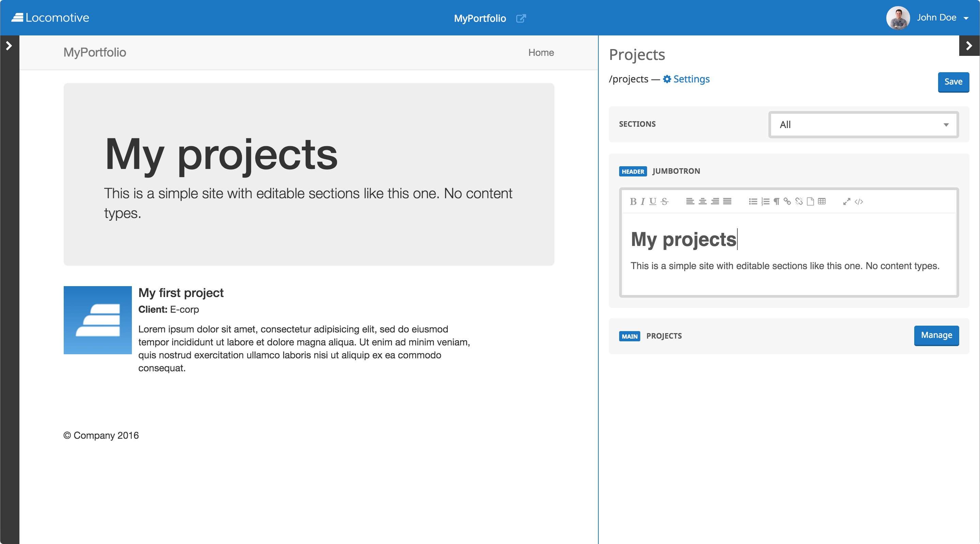Click the insert link chain icon

tap(787, 202)
